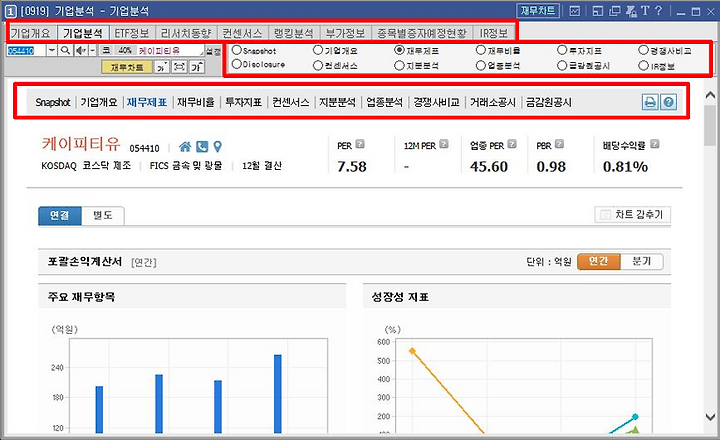Open the Snapshot link in navigation bar

[53, 102]
